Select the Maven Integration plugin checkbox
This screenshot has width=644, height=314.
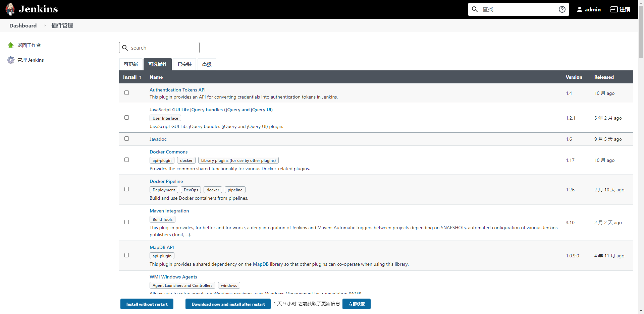(x=126, y=222)
